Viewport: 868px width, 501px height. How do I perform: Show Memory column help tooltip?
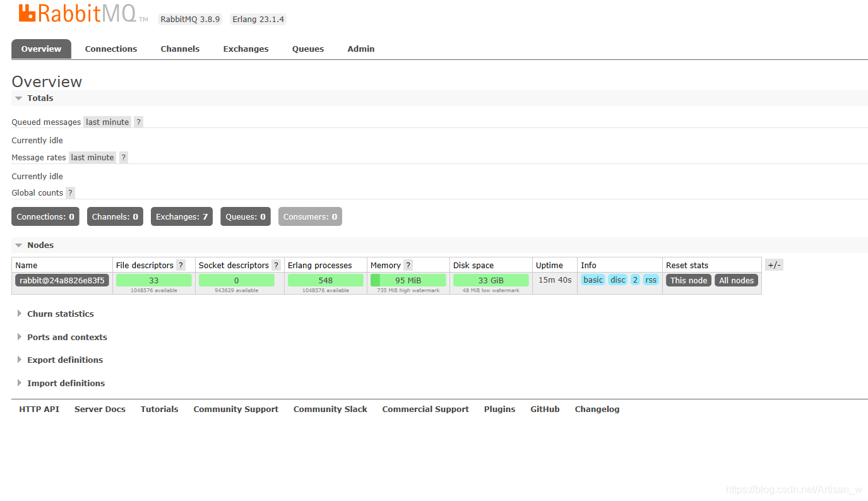[x=408, y=266]
